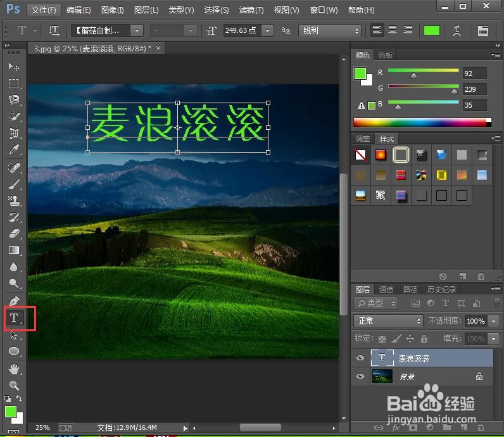Select the History Brush tool

tap(14, 217)
